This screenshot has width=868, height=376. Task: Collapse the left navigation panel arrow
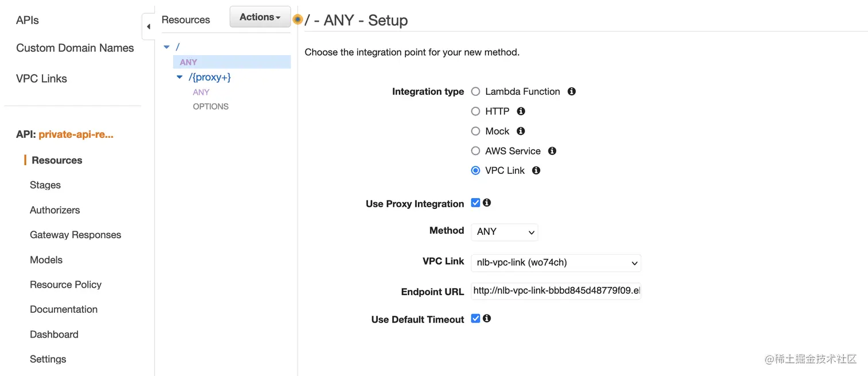[148, 26]
